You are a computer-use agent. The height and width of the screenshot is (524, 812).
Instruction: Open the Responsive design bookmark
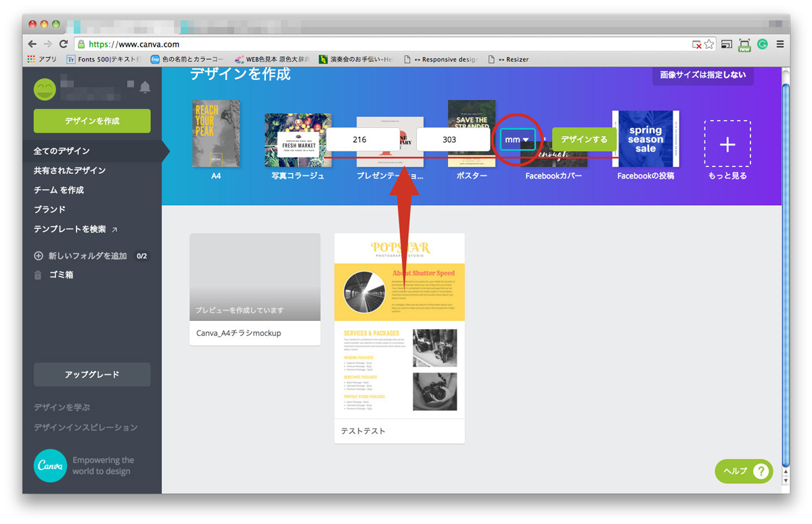coord(441,60)
